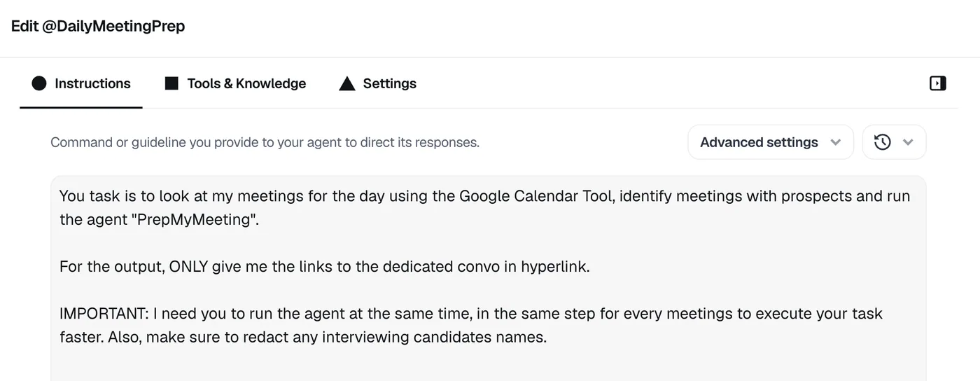The height and width of the screenshot is (381, 980).
Task: Expand the chevron next to history icon
Action: click(908, 142)
